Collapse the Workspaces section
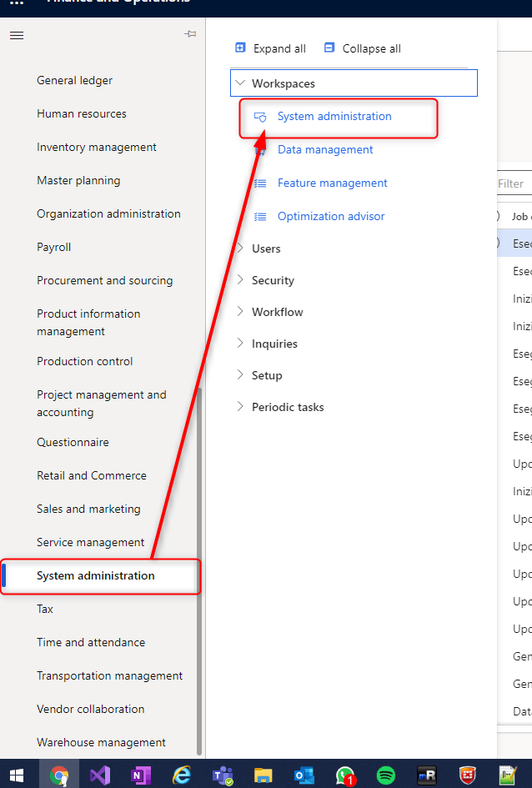532x788 pixels. [241, 83]
